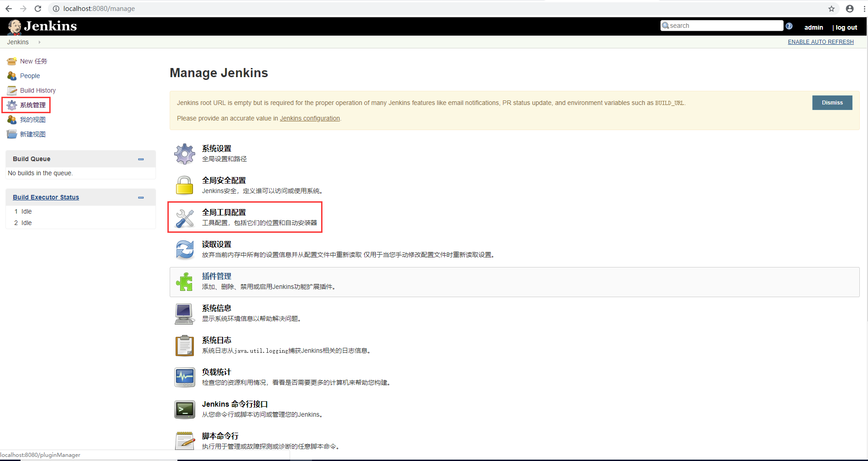The height and width of the screenshot is (461, 868).
Task: Open the 系统设置 title link
Action: pyautogui.click(x=217, y=149)
